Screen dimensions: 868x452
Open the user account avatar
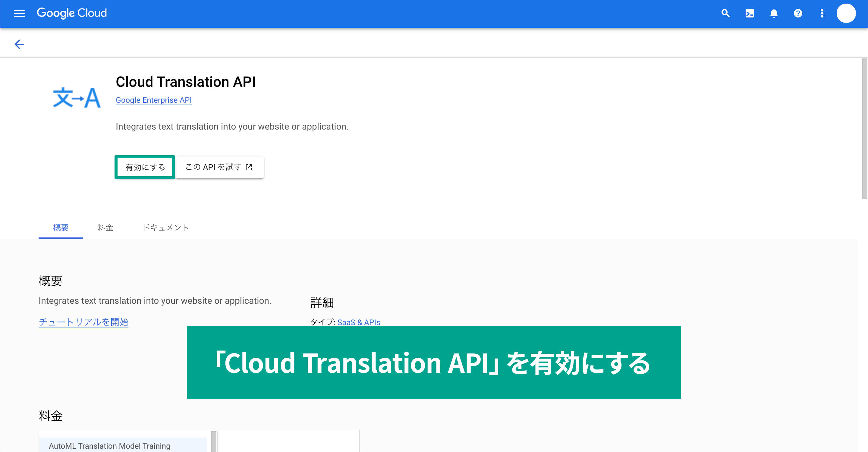click(x=846, y=14)
